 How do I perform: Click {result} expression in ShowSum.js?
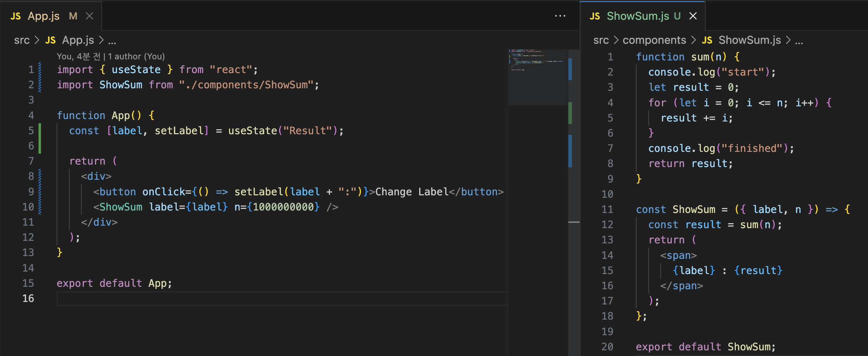758,271
